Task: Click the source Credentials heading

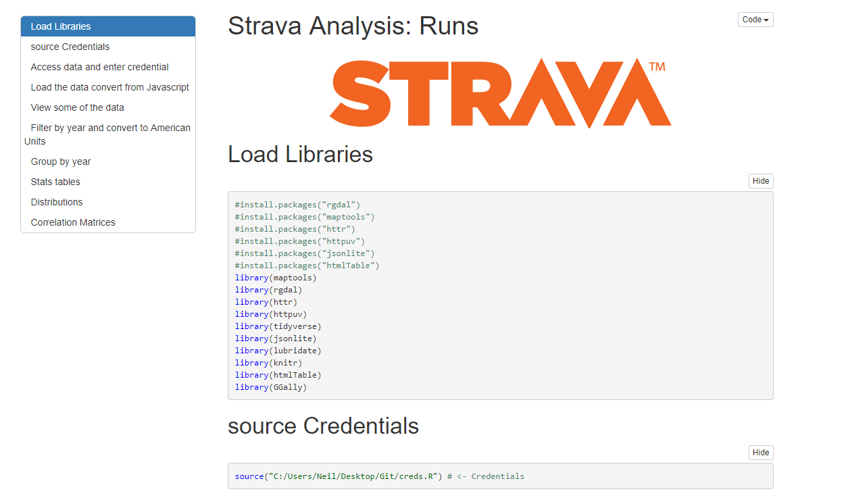Action: click(324, 426)
